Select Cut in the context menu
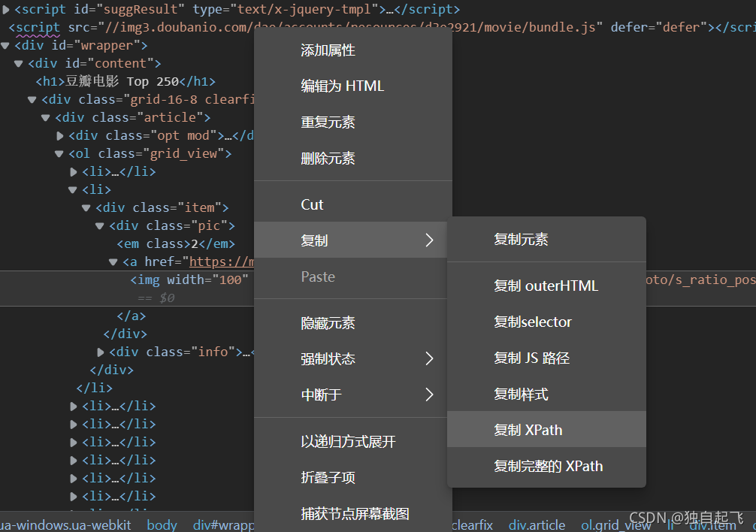 pos(353,204)
